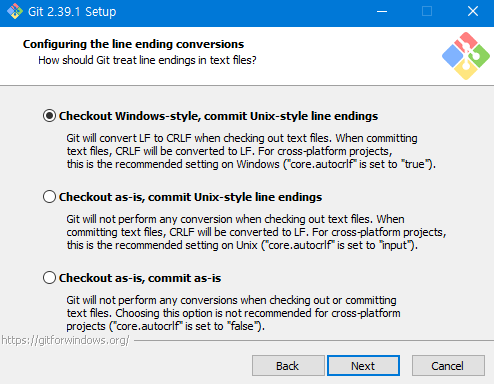This screenshot has width=494, height=384.
Task: Return to previous page with Back
Action: 288,366
